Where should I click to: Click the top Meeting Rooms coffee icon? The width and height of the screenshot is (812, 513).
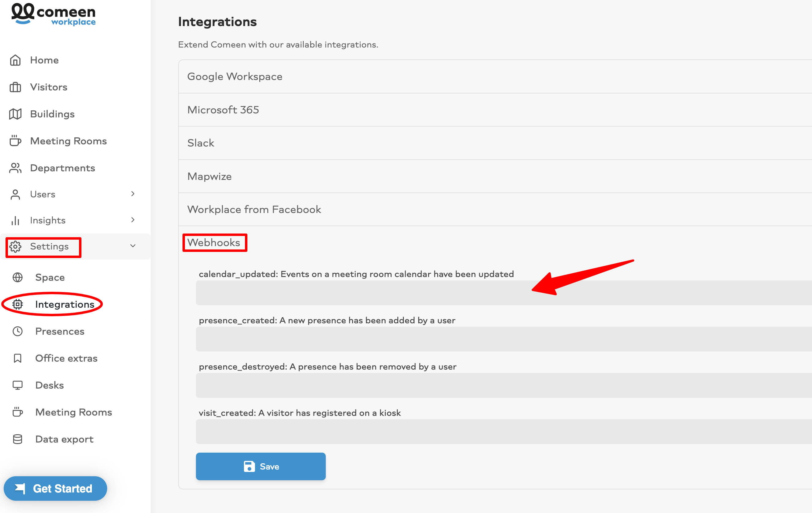(15, 141)
